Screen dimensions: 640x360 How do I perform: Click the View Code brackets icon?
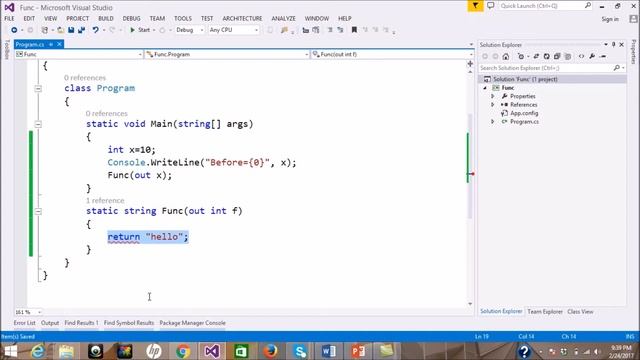(x=581, y=56)
